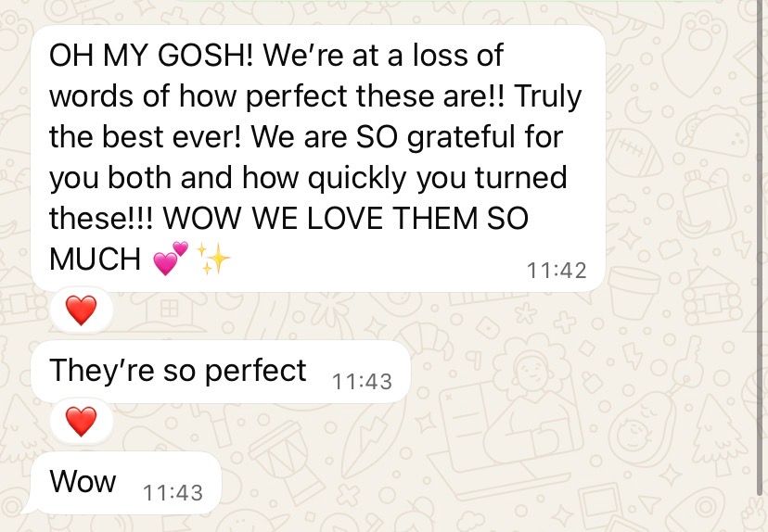The image size is (768, 532).
Task: Click the yellow sparkles emoji
Action: click(x=213, y=258)
